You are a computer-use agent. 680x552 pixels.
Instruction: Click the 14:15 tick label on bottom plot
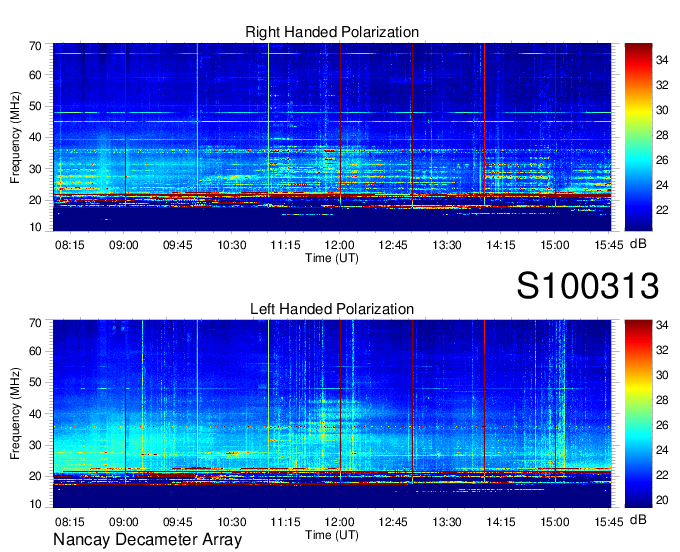(500, 522)
